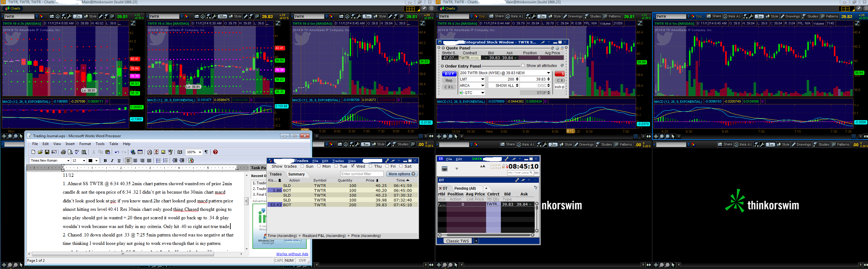Click the Rep button in Order Entry
The width and height of the screenshot is (868, 269).
tap(449, 81)
